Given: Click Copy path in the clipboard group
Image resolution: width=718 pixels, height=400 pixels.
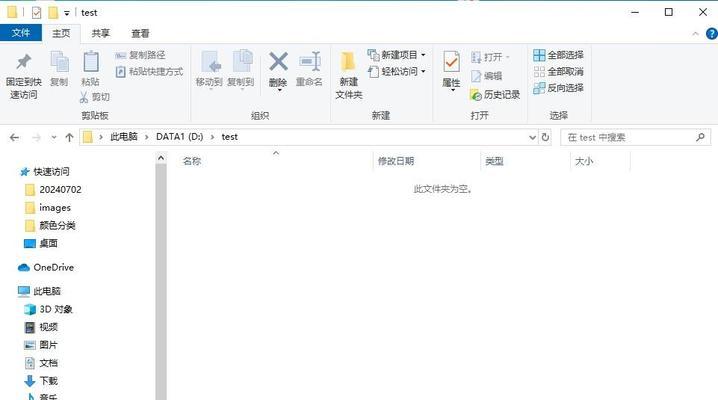Looking at the screenshot, I should tap(140, 55).
